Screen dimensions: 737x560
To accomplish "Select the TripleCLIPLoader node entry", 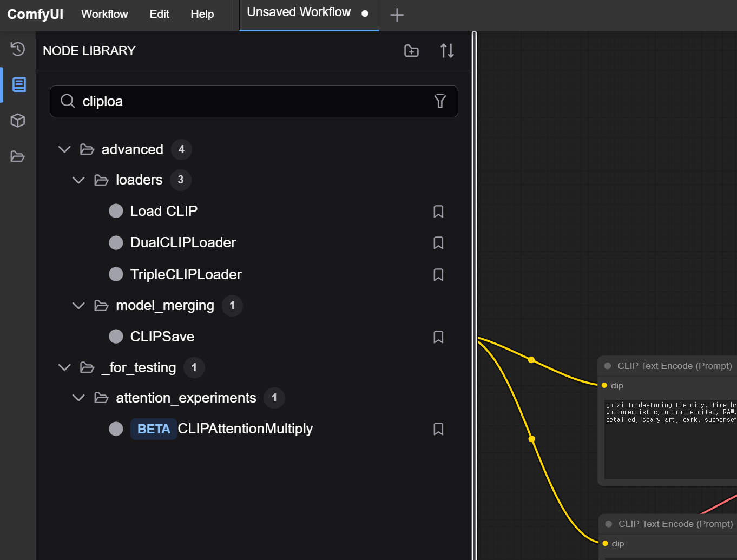I will [186, 274].
